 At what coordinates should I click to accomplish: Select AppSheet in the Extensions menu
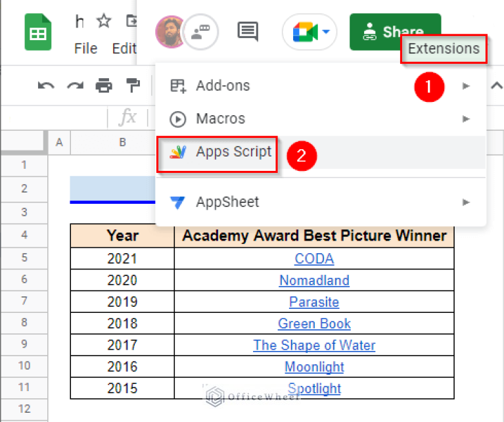click(227, 202)
